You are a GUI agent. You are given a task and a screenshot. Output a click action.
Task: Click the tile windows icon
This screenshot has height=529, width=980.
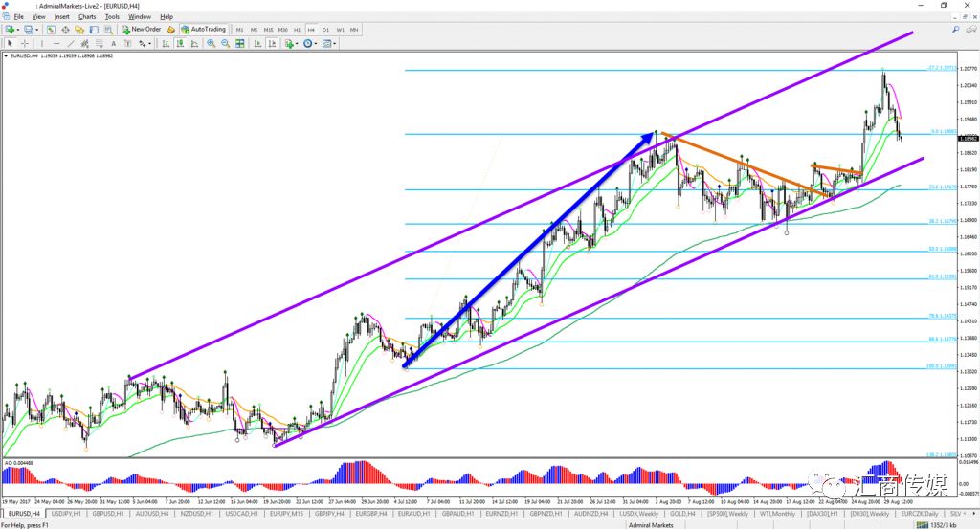[239, 43]
